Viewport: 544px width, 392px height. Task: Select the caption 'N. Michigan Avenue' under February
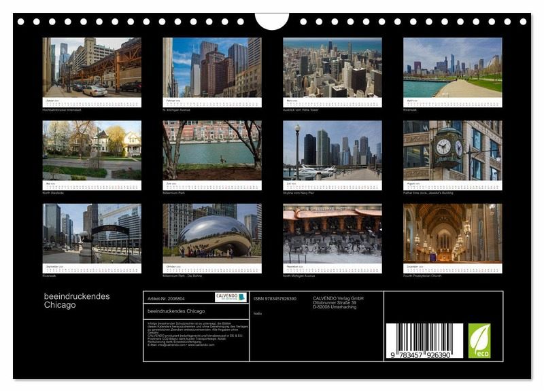point(176,110)
